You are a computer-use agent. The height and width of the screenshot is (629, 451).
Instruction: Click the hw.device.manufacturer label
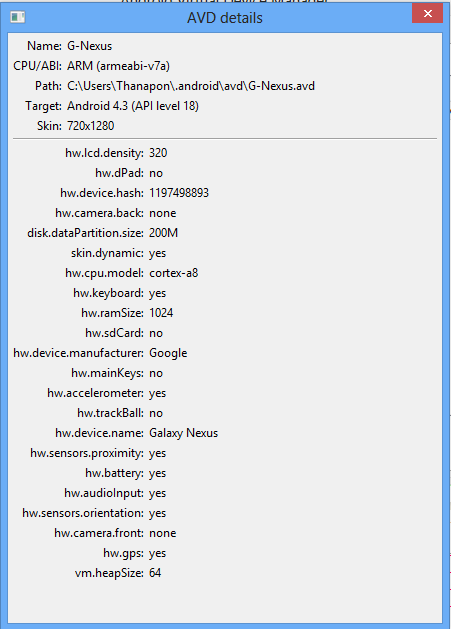78,353
